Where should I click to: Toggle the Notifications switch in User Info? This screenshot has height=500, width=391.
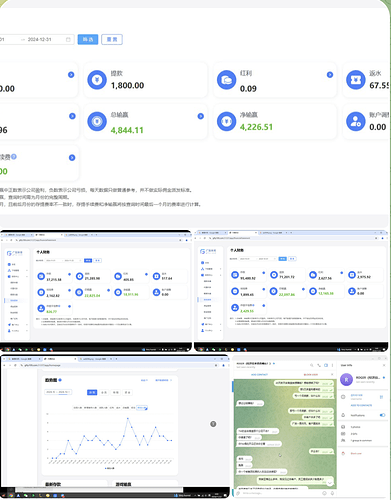[382, 415]
